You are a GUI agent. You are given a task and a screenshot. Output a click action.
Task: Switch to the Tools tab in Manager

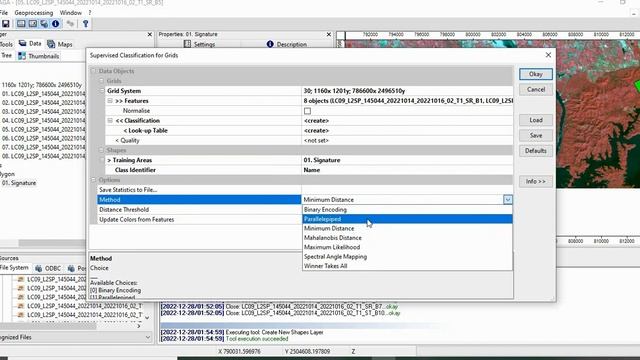coord(6,44)
